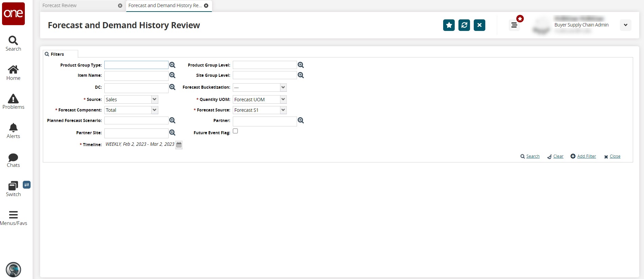The width and height of the screenshot is (644, 279).
Task: Refresh the Forecast and Demand History page
Action: 464,25
